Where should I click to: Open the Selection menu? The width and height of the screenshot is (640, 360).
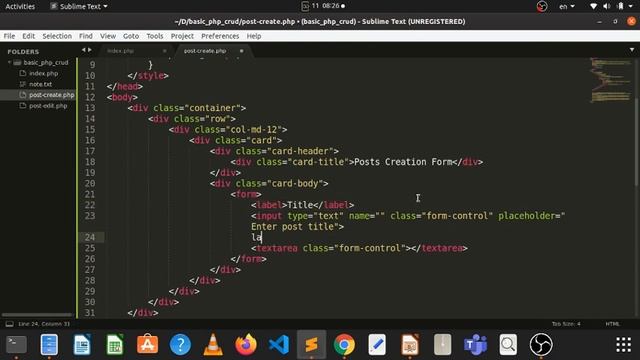[x=57, y=36]
